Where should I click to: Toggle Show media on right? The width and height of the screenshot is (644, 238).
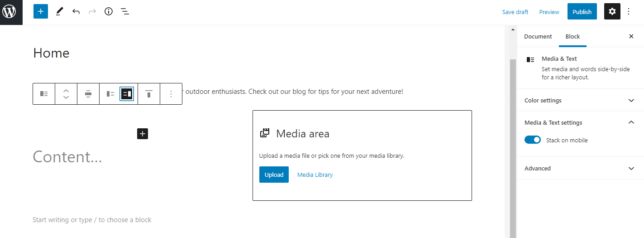pyautogui.click(x=127, y=94)
